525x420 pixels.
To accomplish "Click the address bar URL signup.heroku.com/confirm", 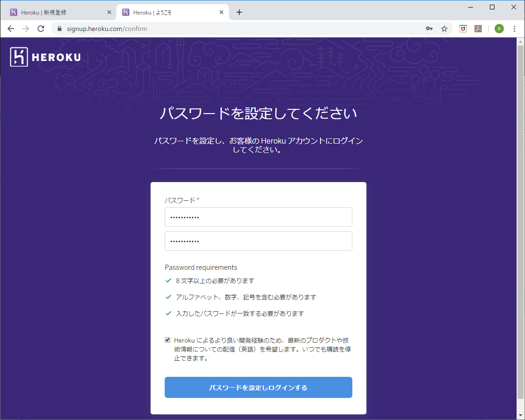I will pyautogui.click(x=107, y=29).
